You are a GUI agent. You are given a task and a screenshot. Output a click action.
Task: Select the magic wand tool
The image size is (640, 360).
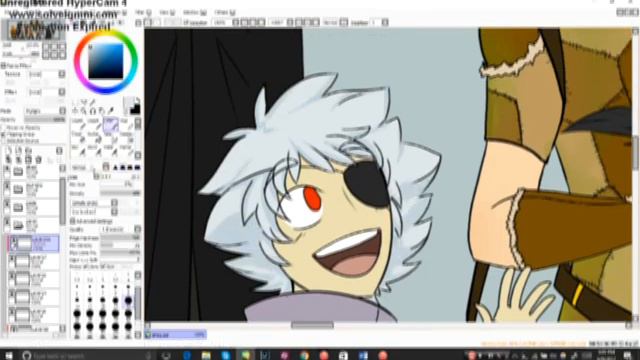pos(93,102)
